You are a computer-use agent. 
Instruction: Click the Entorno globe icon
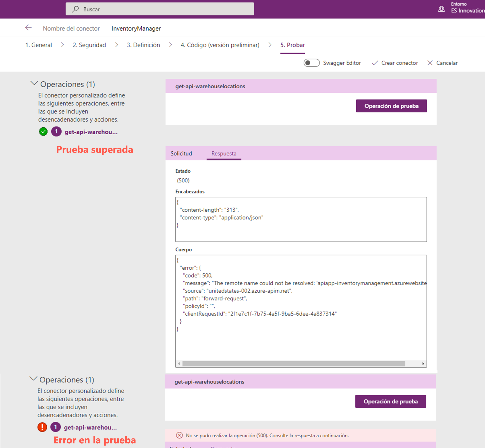pyautogui.click(x=441, y=9)
